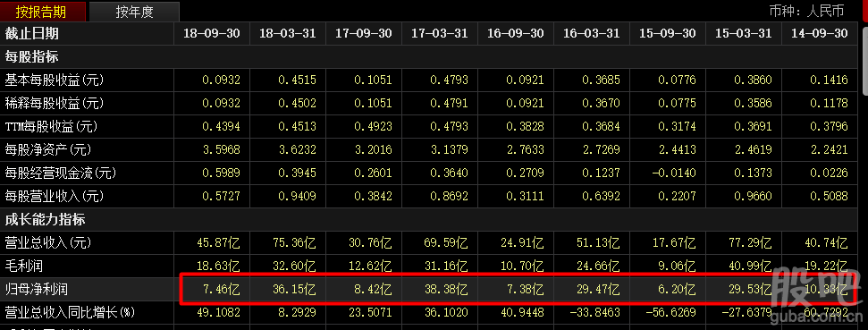Image resolution: width=868 pixels, height=330 pixels.
Task: Click operating cash flow value 0.5989
Action: pyautogui.click(x=221, y=173)
